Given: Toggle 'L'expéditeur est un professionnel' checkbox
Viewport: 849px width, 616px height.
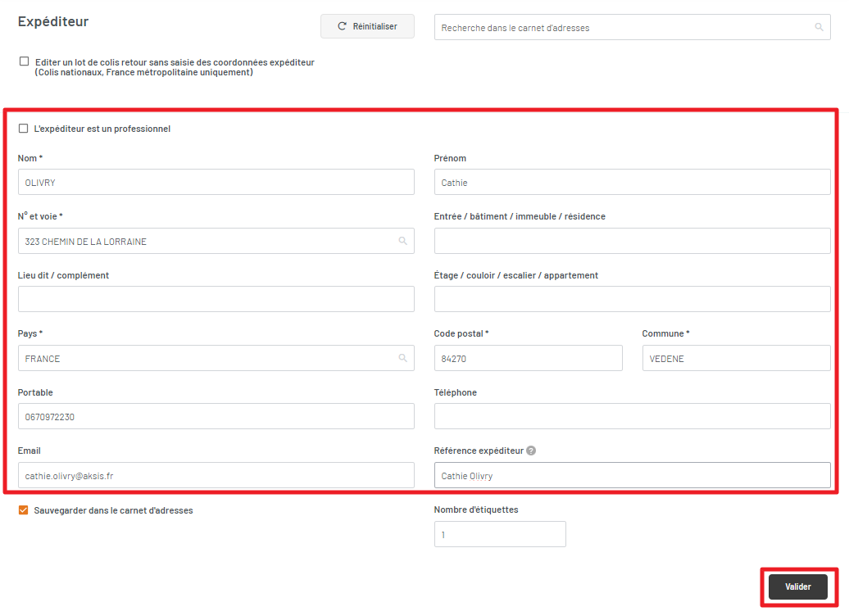Looking at the screenshot, I should [23, 129].
